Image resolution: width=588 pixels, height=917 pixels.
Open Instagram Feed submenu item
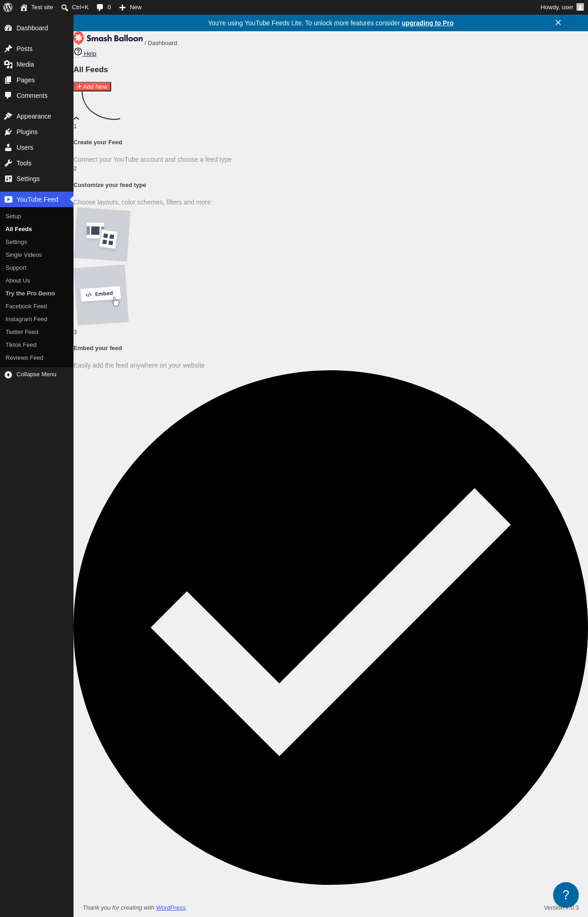[37, 319]
